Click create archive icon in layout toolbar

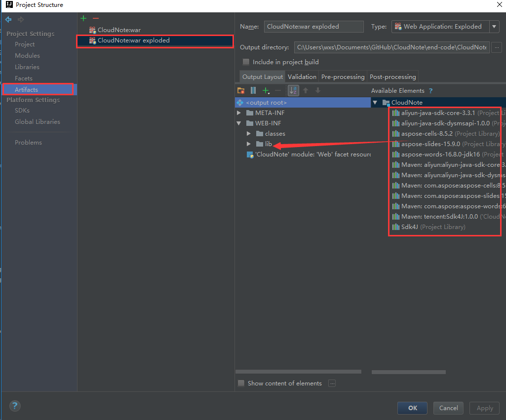click(x=253, y=91)
